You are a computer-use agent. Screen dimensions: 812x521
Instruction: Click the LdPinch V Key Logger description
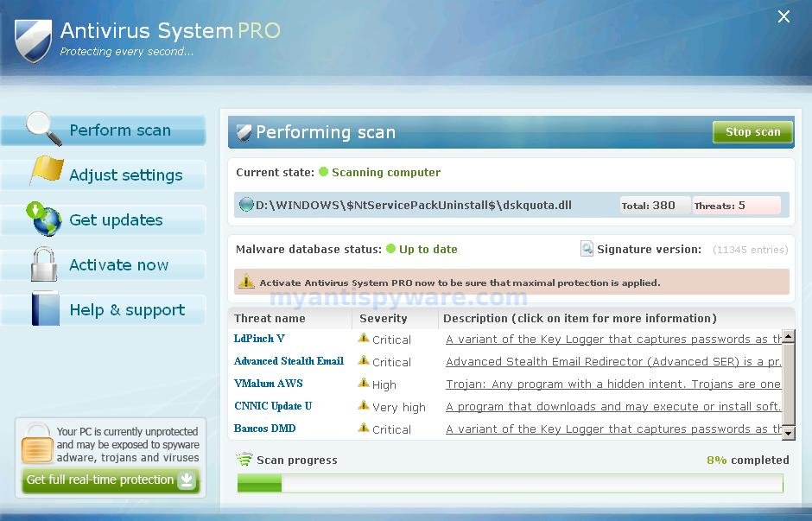[613, 340]
